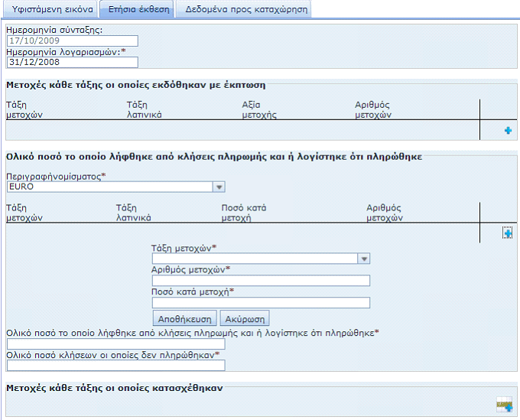Open the Περιγραφή νομίσματος EURO dropdown
Screen dimensions: 520x420
[219, 187]
